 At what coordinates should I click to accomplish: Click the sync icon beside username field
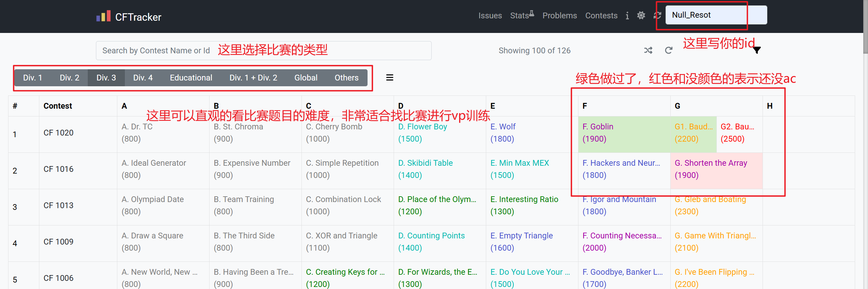tap(657, 16)
